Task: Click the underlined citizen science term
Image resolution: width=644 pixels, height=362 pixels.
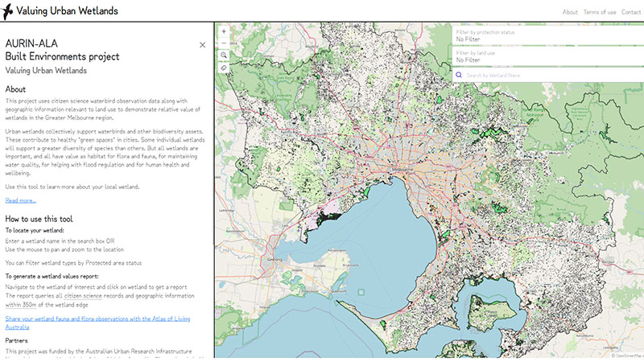Action: [x=83, y=295]
